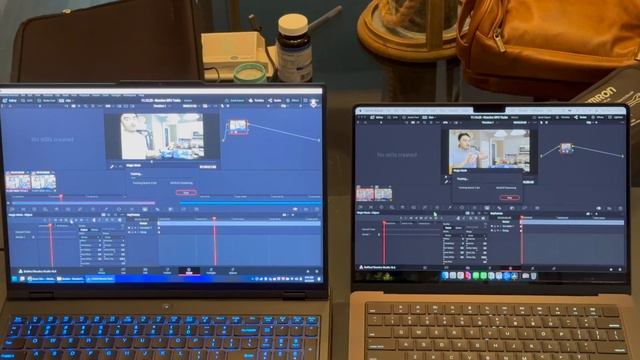Open Color Wheels palette on left laptop
The image size is (640, 360).
click(34, 209)
